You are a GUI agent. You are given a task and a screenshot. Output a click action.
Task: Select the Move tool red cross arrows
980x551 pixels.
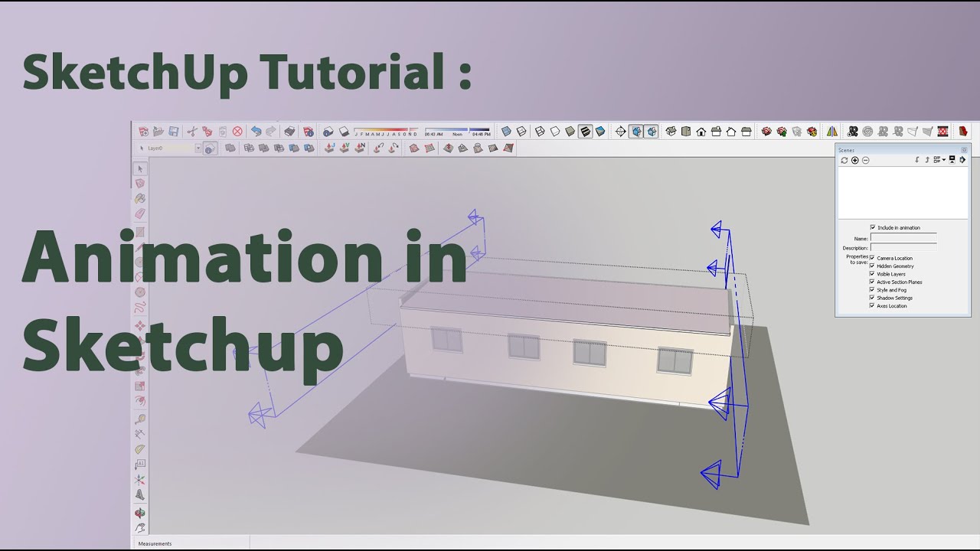tap(140, 326)
